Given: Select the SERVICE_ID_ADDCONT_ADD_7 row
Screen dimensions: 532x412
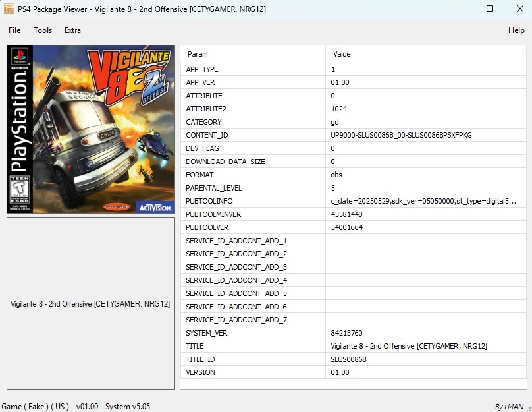Looking at the screenshot, I should (353, 320).
